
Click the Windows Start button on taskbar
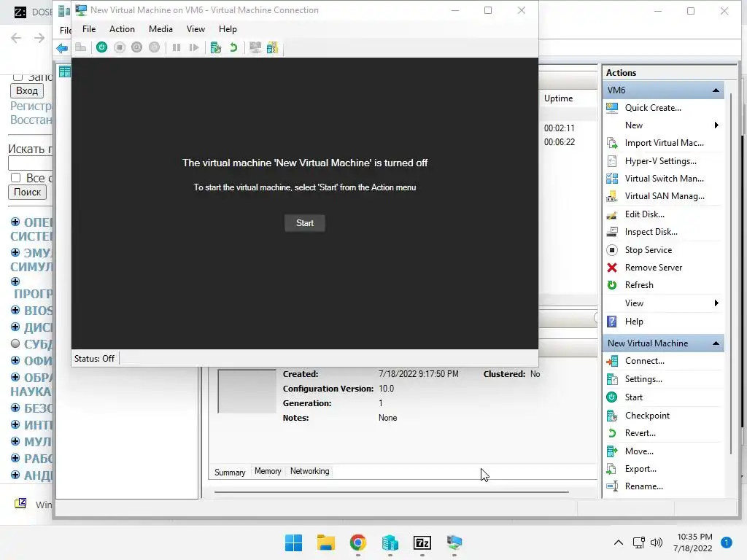point(293,542)
